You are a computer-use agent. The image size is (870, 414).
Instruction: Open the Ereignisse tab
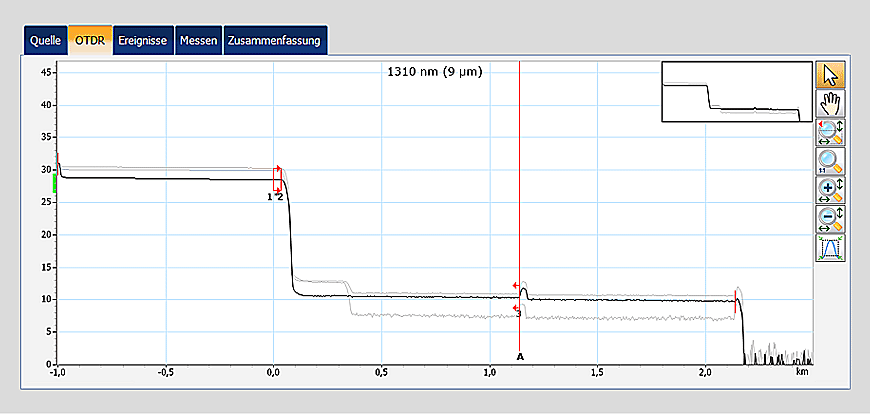[143, 41]
